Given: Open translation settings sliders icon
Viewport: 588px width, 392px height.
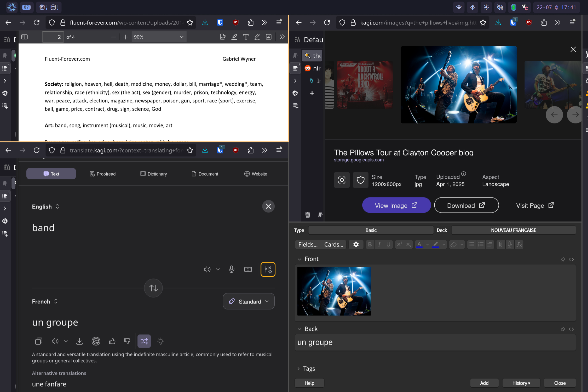Looking at the screenshot, I should [x=268, y=269].
